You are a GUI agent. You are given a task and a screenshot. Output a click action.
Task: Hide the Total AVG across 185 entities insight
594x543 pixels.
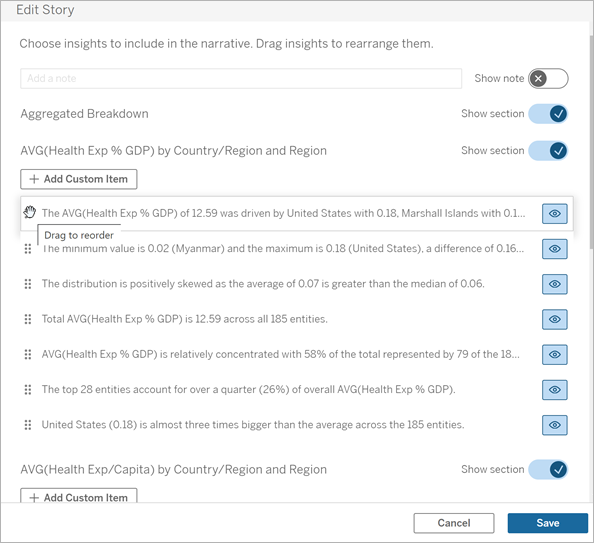[x=555, y=319]
